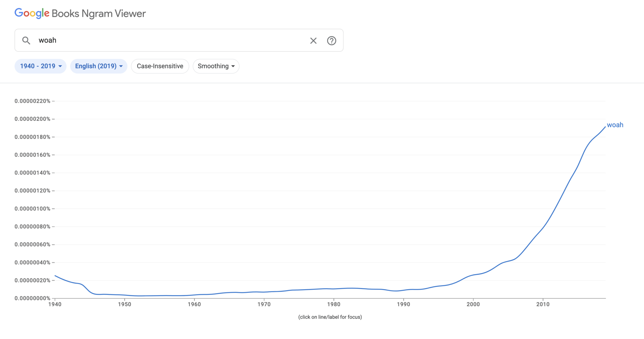
Task: Click the Books Ngram Viewer title
Action: 99,14
